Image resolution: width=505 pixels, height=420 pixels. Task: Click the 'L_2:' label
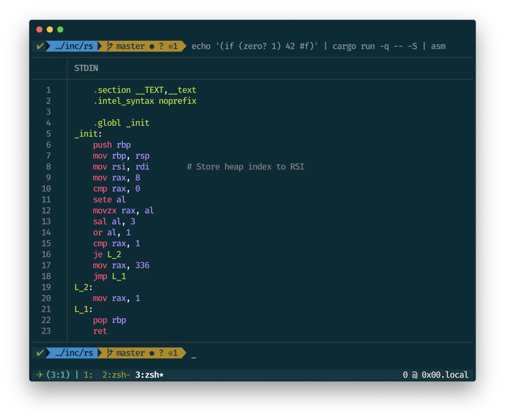coord(83,287)
